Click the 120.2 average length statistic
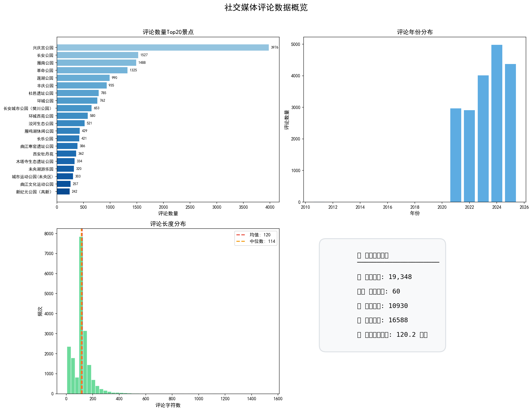The height and width of the screenshot is (411, 532). 406,335
